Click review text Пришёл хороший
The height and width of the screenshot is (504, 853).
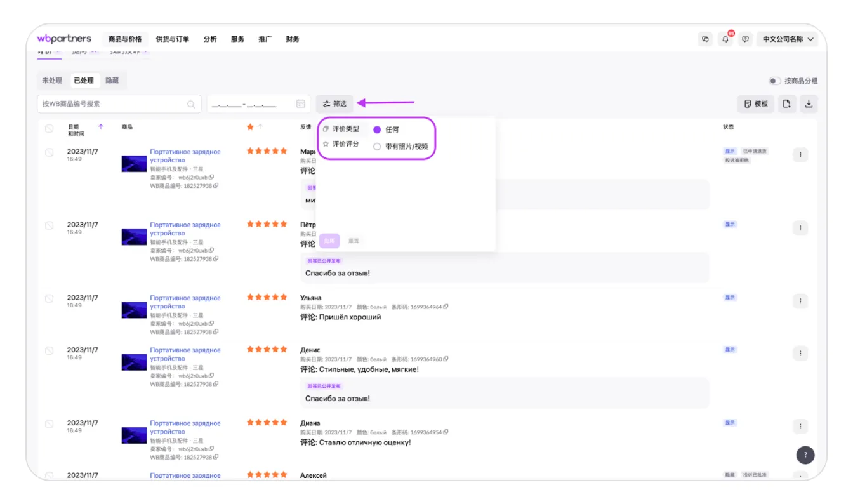pos(350,317)
